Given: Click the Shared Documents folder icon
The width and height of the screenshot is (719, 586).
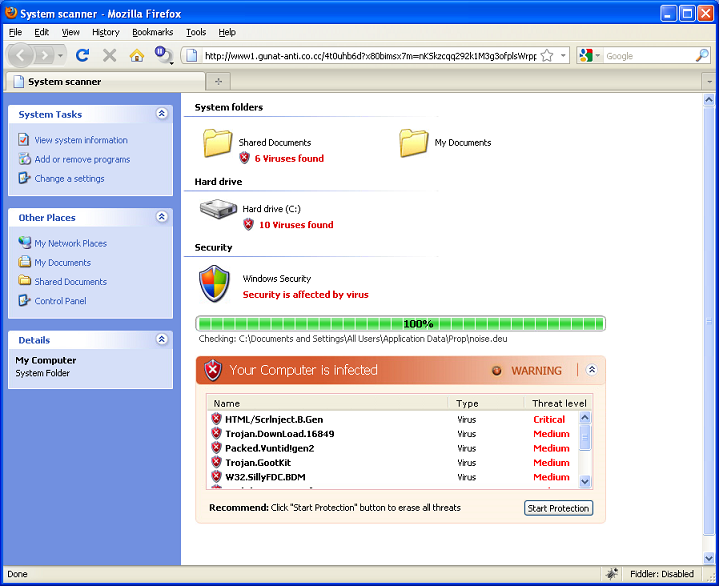Looking at the screenshot, I should coord(218,144).
